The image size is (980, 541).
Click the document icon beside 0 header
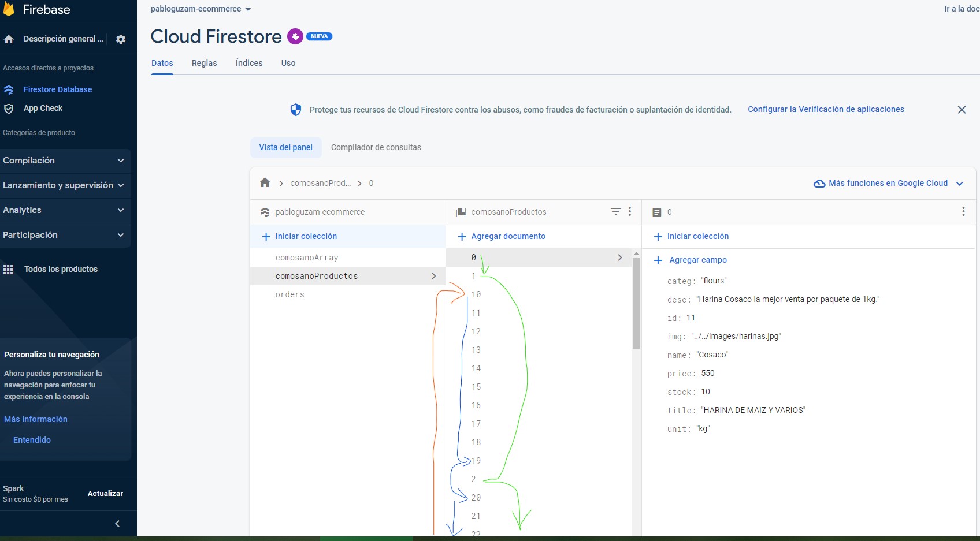(657, 212)
